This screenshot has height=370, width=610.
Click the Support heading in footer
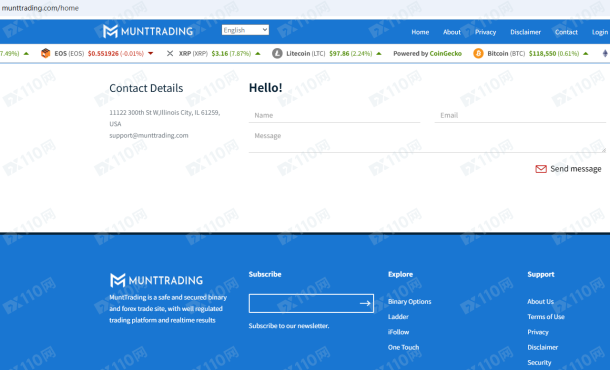click(x=541, y=274)
